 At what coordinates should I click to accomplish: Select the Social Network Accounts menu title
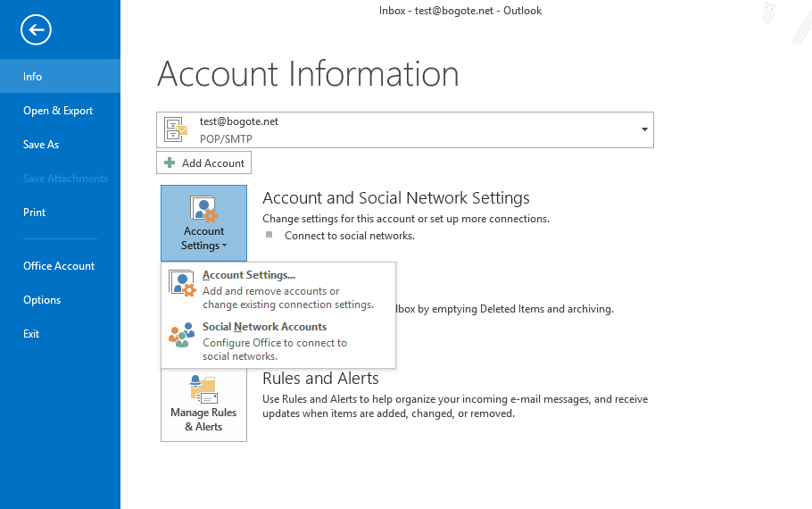click(264, 327)
